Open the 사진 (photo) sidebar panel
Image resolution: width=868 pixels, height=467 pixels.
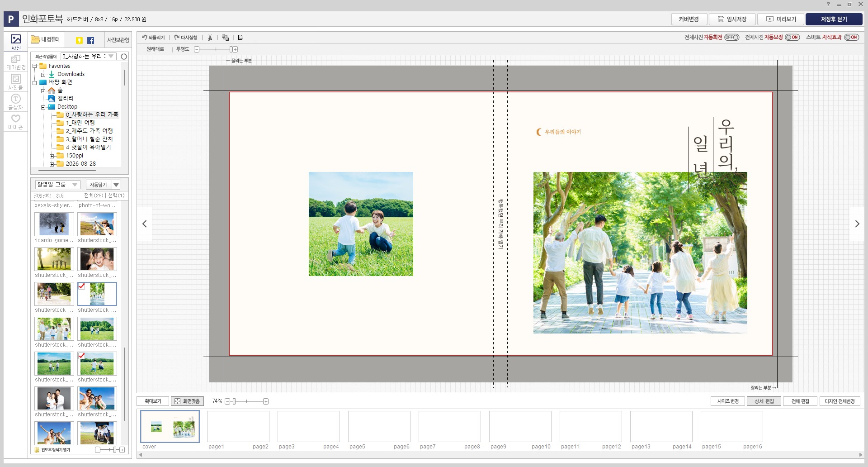coord(16,42)
